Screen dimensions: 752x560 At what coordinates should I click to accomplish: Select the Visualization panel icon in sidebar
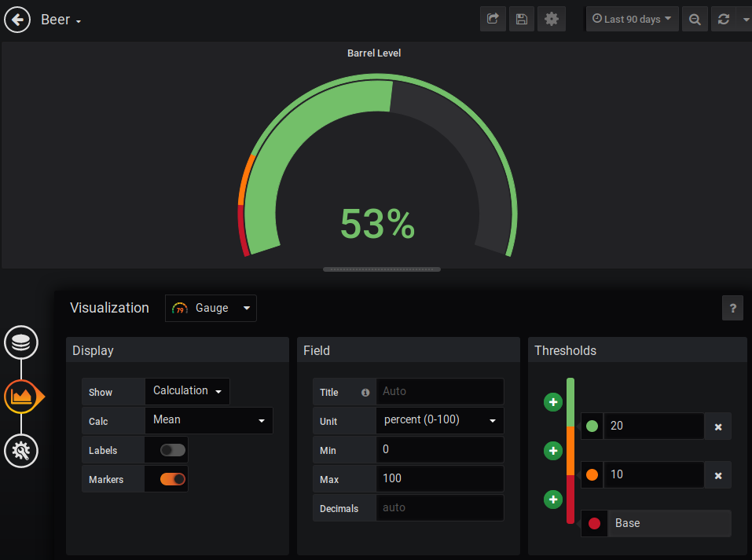(21, 397)
